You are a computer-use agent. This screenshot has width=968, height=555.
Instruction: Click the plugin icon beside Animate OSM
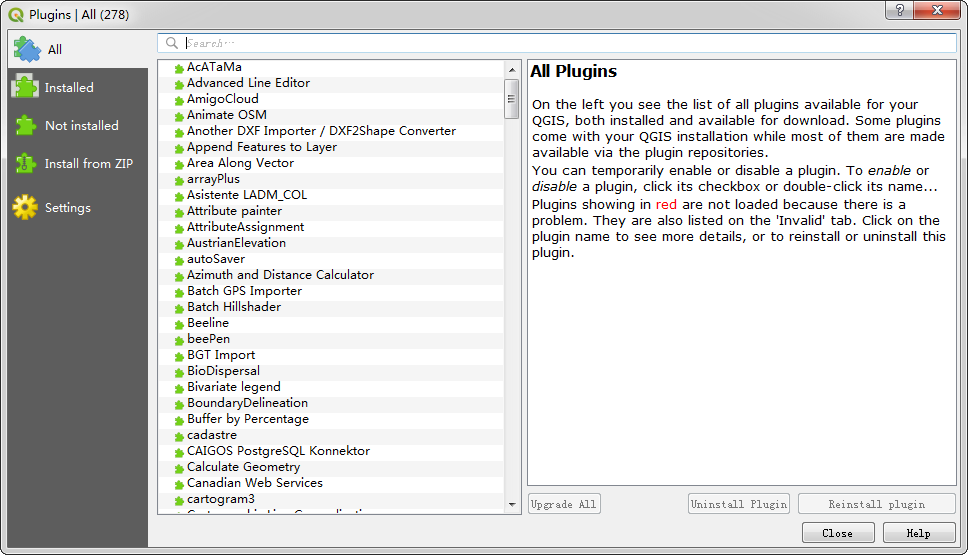(179, 116)
